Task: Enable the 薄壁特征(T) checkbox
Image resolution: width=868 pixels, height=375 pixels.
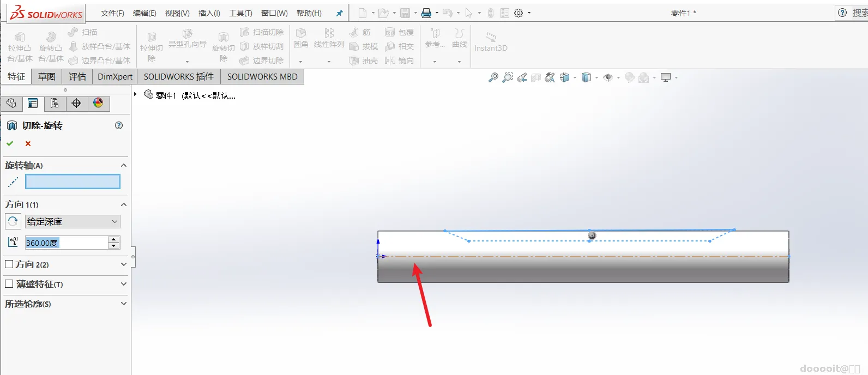Action: 9,284
